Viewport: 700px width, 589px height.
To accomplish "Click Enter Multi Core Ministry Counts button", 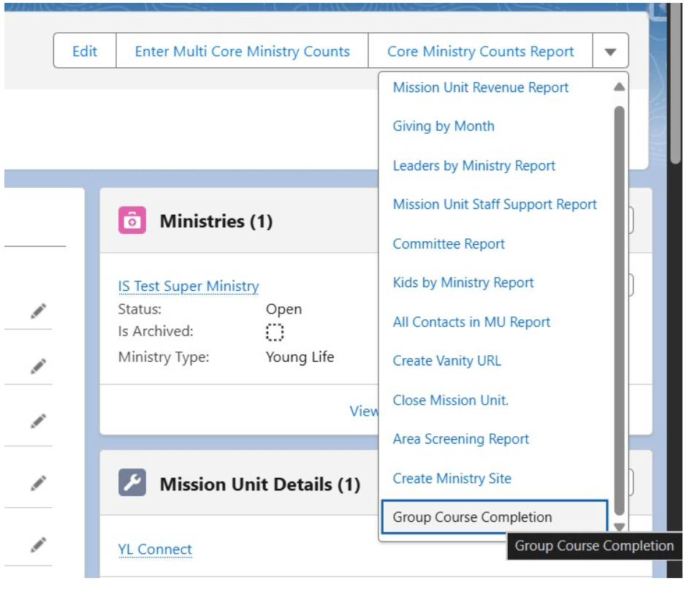I will click(242, 52).
